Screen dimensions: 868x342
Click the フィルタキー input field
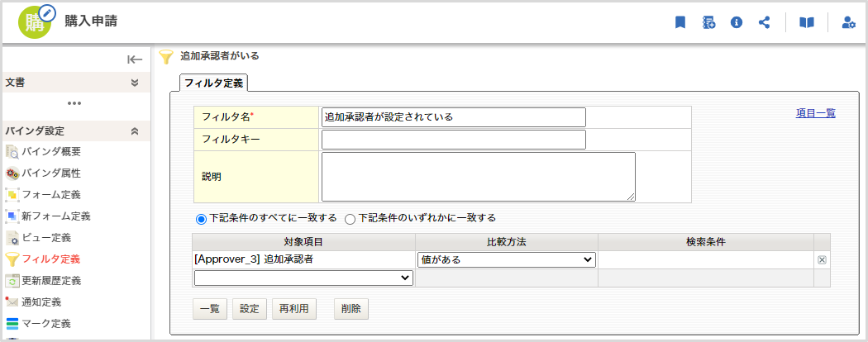453,140
